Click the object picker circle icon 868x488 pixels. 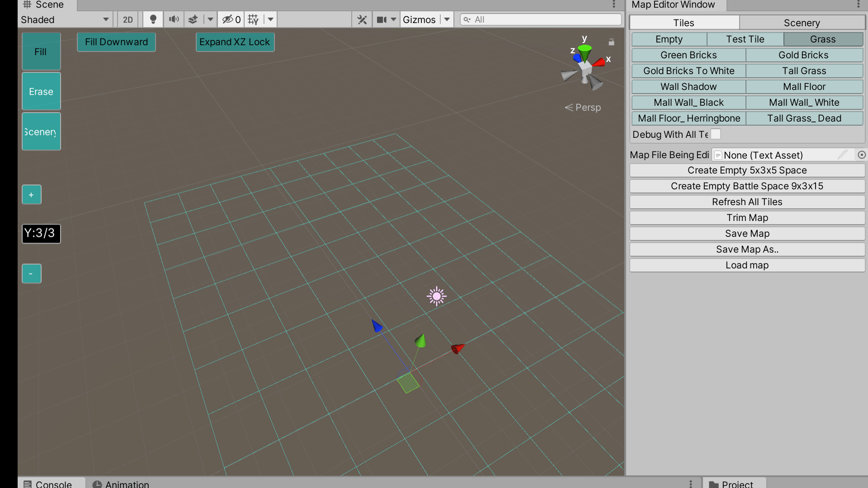[x=862, y=155]
